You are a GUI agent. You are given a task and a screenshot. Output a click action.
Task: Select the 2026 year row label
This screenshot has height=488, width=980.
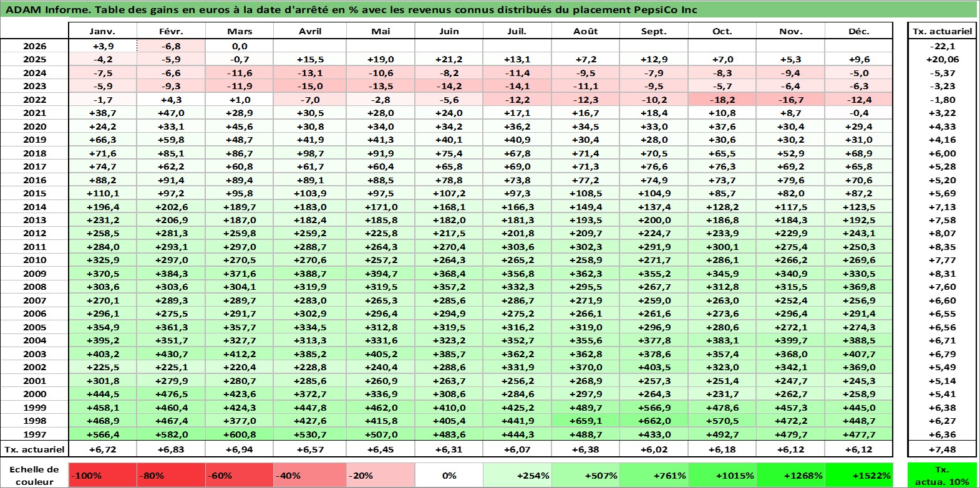point(34,46)
